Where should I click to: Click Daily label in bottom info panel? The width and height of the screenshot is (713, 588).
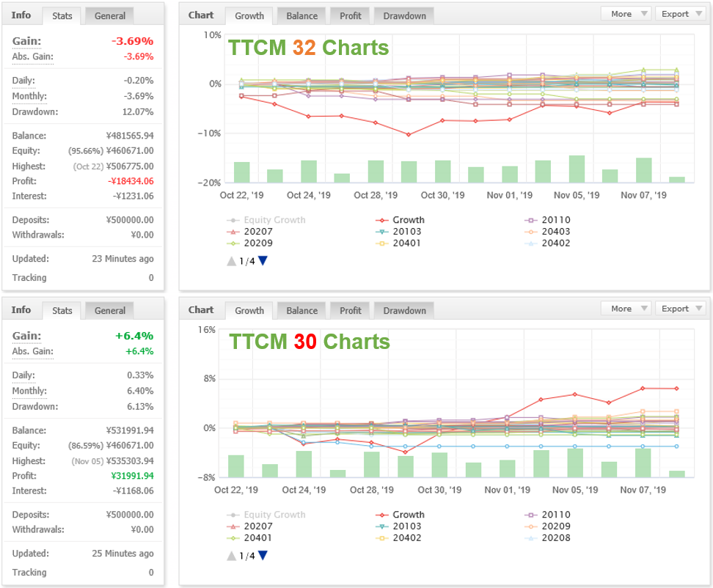click(x=23, y=375)
